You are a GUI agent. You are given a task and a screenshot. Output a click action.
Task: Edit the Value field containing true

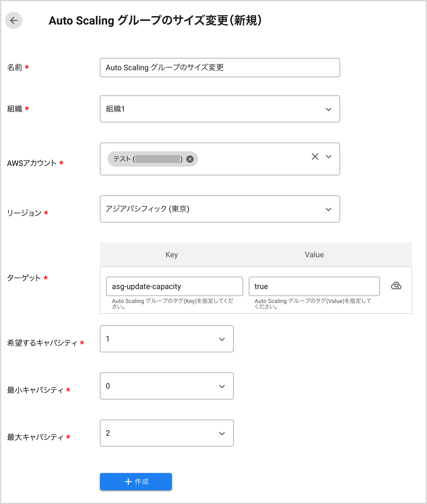coord(314,286)
